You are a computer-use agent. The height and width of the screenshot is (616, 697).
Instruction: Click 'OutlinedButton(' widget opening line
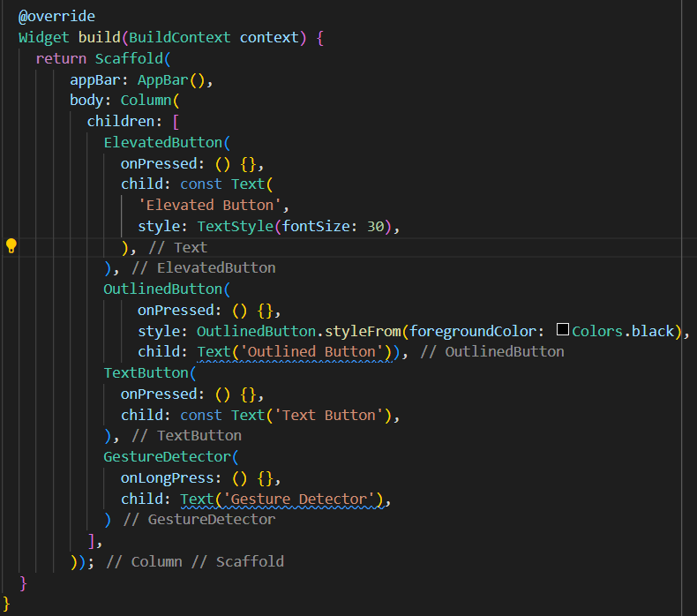[x=167, y=289]
